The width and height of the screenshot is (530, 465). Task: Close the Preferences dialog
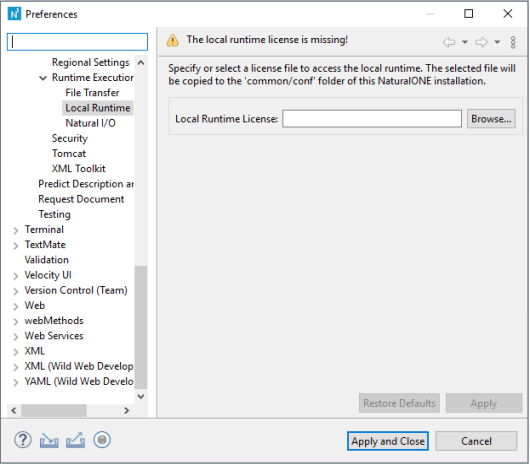pyautogui.click(x=508, y=14)
